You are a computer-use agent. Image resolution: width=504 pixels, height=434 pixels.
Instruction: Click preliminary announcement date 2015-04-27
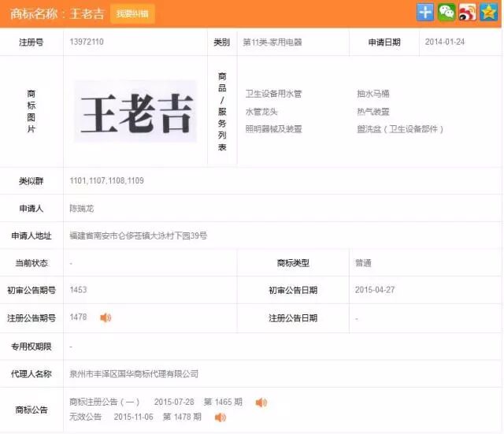[x=375, y=290]
